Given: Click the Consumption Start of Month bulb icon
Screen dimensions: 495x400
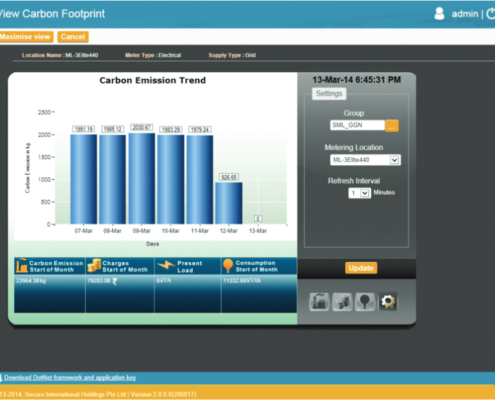Looking at the screenshot, I should tap(228, 266).
